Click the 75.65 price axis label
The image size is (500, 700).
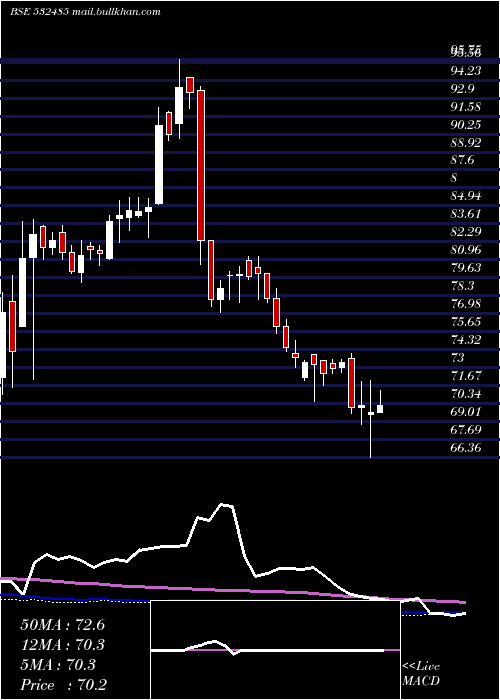pyautogui.click(x=466, y=321)
